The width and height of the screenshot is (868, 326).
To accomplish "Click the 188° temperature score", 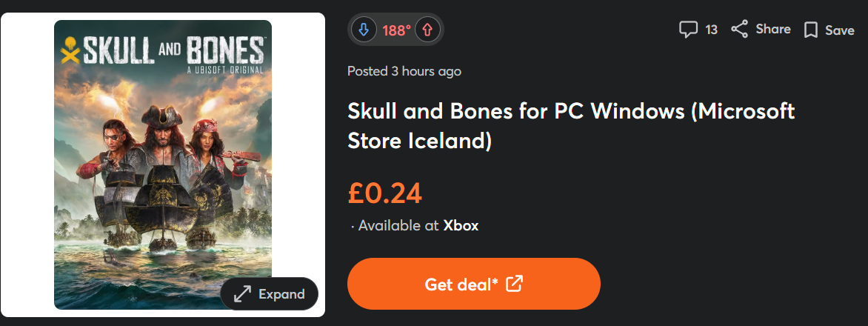I will pos(396,30).
